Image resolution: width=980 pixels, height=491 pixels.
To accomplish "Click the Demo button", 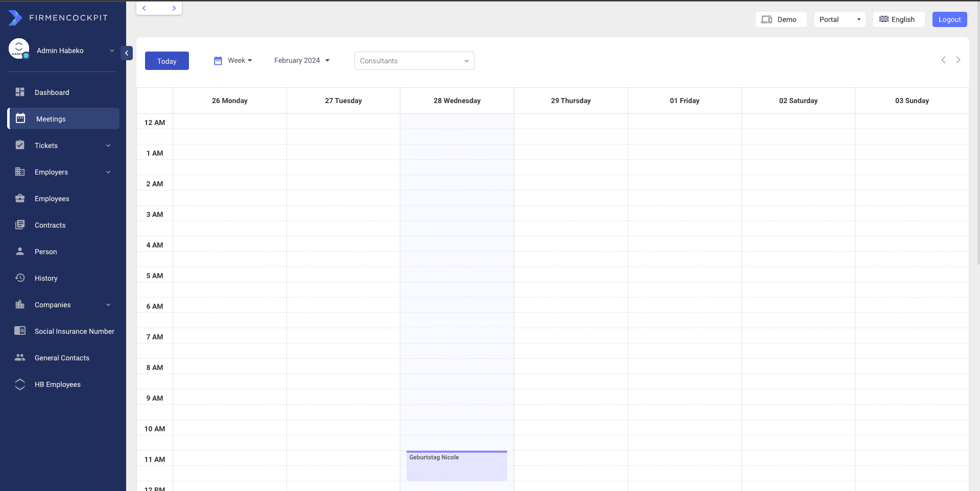I will point(781,19).
